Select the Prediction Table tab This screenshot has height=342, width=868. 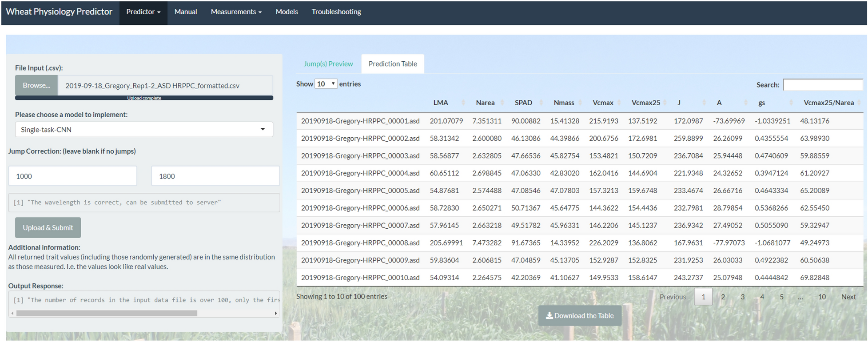(x=393, y=64)
